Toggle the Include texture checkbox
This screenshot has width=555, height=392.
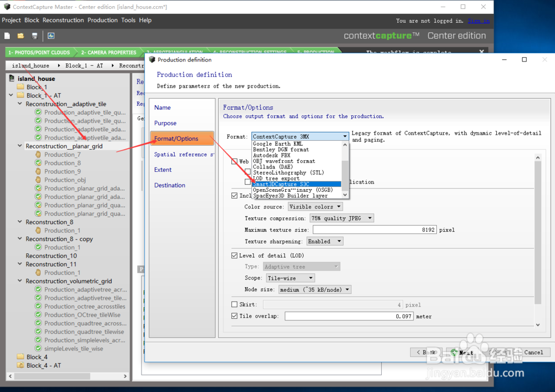coord(234,196)
